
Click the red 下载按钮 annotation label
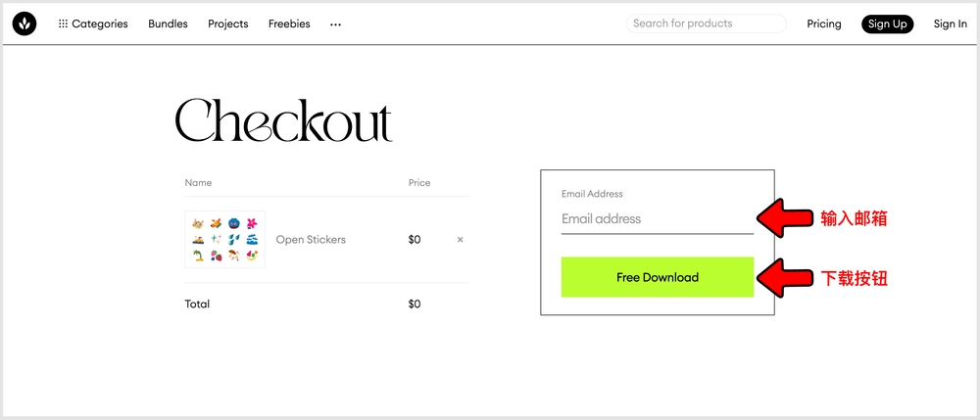(x=854, y=279)
